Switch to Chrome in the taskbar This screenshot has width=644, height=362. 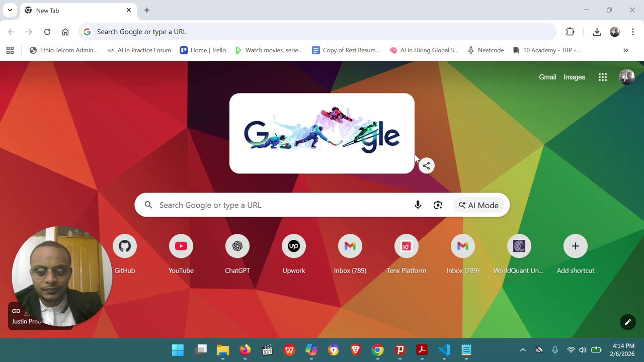(x=378, y=350)
